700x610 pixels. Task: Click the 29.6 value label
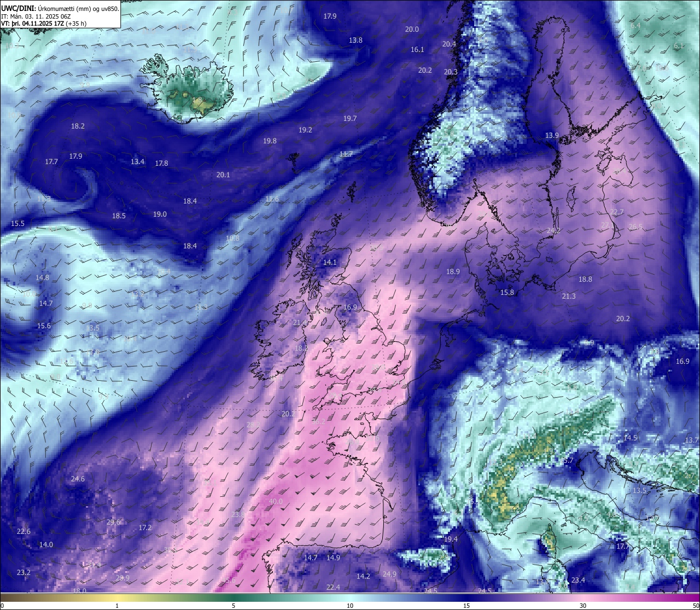coord(113,522)
